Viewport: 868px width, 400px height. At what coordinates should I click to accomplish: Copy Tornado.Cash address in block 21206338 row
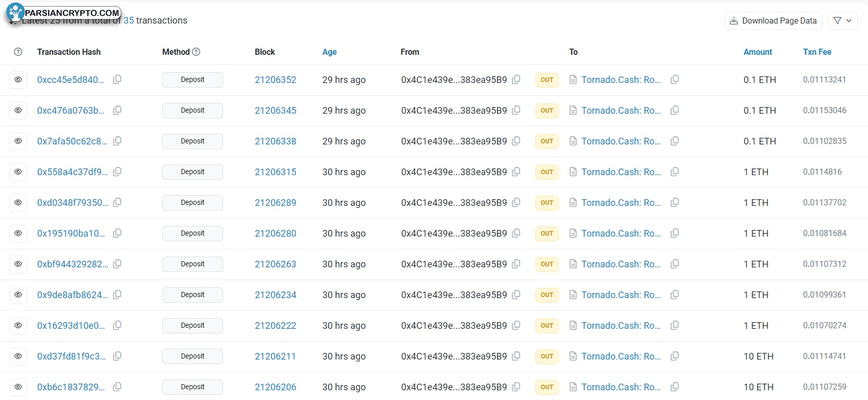pyautogui.click(x=675, y=141)
